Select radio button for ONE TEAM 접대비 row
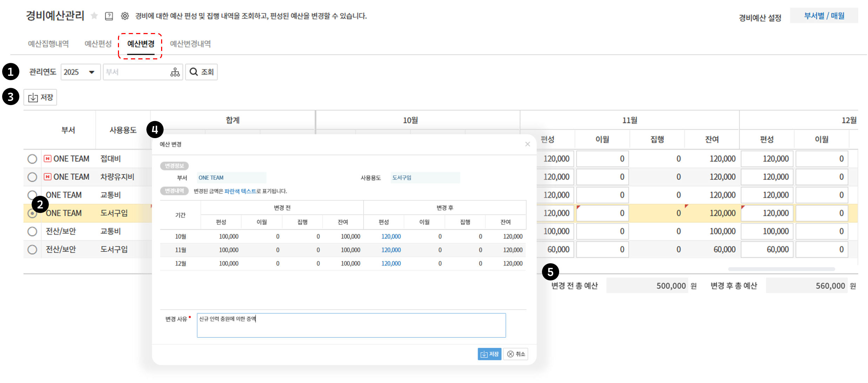Image resolution: width=868 pixels, height=383 pixels. pos(32,159)
